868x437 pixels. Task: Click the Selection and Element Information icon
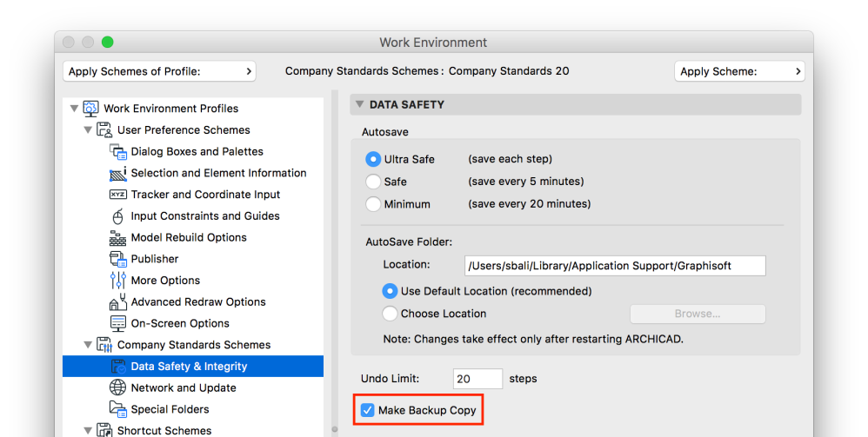pos(118,173)
